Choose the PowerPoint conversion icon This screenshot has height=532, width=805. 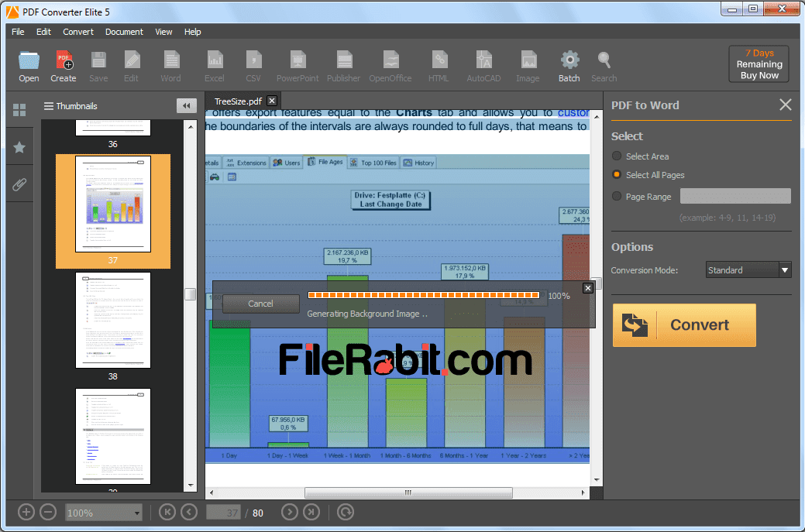[x=298, y=67]
